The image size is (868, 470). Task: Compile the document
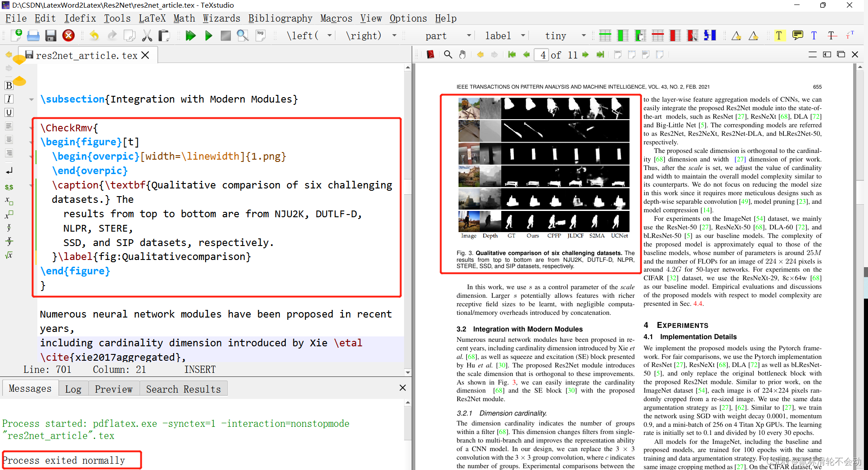(208, 36)
